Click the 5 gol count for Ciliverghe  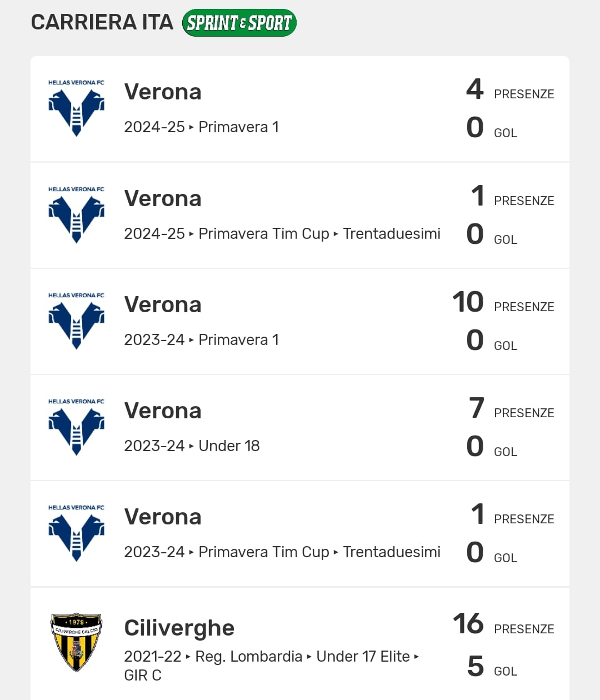[x=476, y=667]
